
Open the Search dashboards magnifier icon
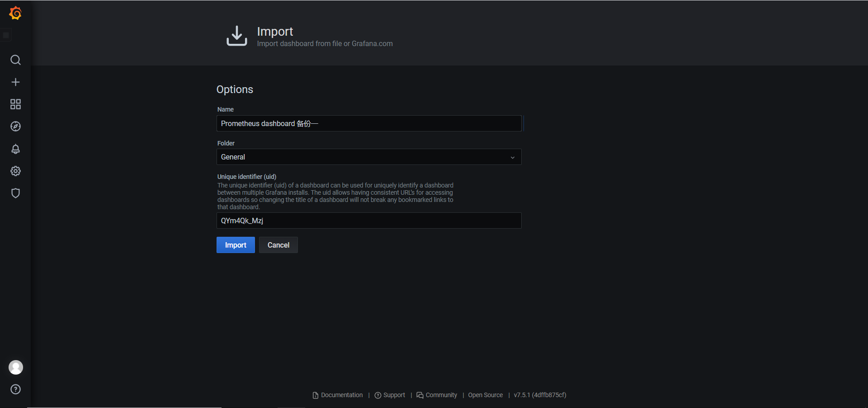[x=15, y=60]
